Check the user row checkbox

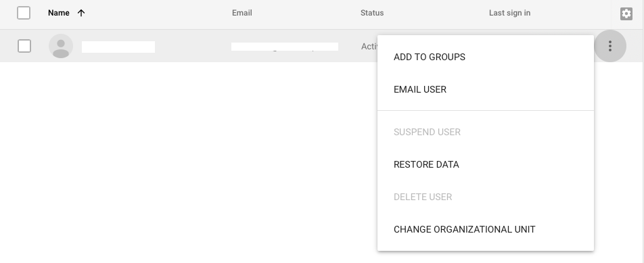click(24, 46)
